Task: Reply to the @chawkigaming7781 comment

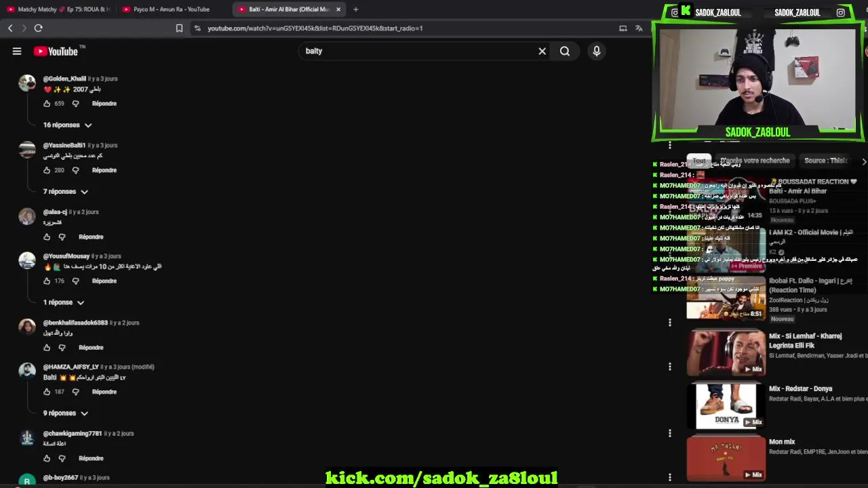Action: pos(91,458)
